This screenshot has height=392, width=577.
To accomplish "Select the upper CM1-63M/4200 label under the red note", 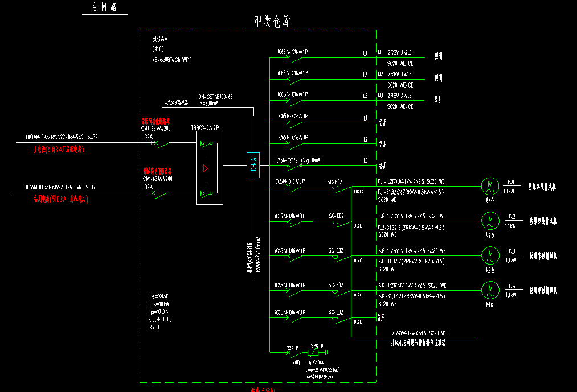I will click(155, 129).
